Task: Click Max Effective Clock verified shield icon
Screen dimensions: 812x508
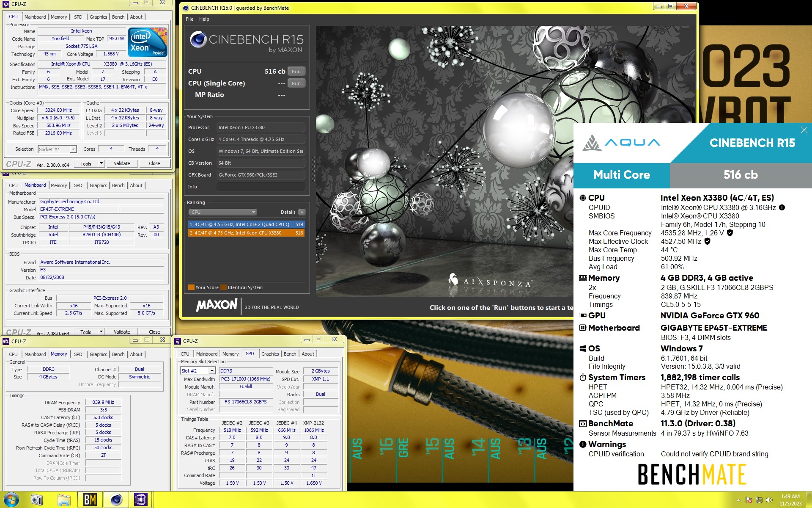Action: pos(708,241)
